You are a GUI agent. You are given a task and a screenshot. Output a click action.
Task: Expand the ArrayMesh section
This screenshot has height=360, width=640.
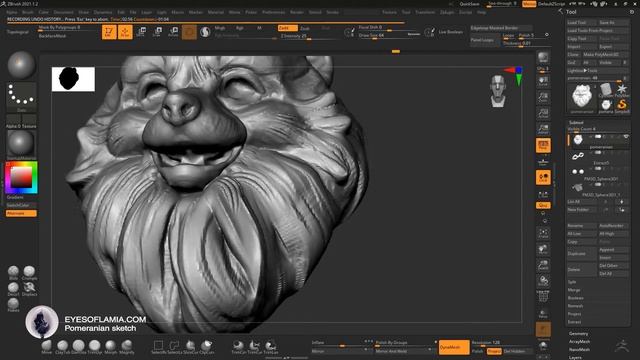point(579,342)
